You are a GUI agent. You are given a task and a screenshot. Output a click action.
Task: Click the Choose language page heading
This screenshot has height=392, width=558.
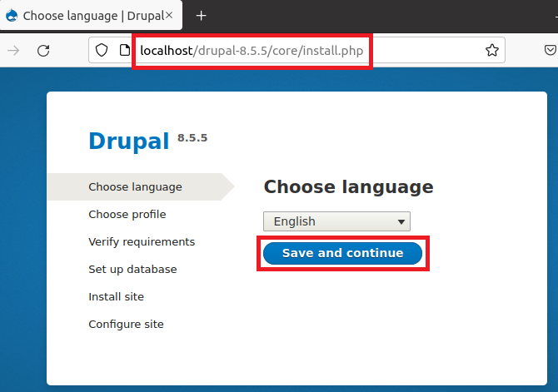348,187
